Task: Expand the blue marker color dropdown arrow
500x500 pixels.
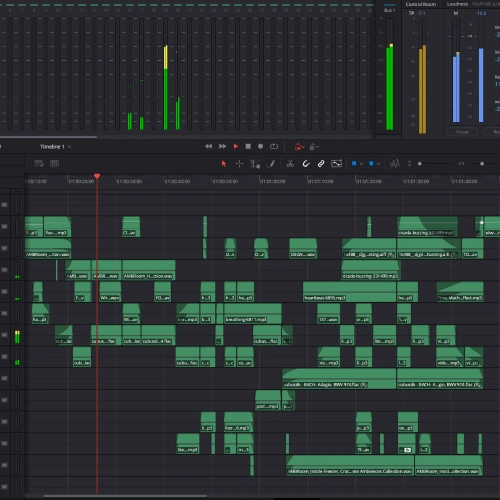Action: (x=378, y=164)
